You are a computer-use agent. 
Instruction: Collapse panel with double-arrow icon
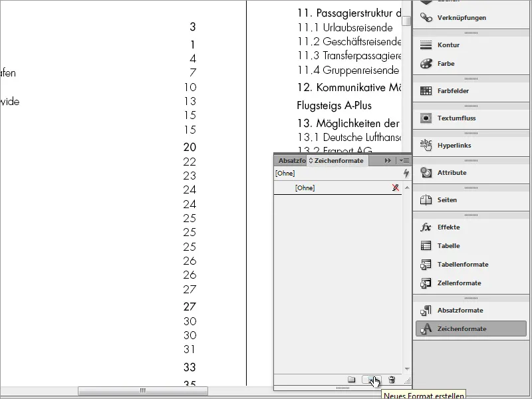pos(388,160)
